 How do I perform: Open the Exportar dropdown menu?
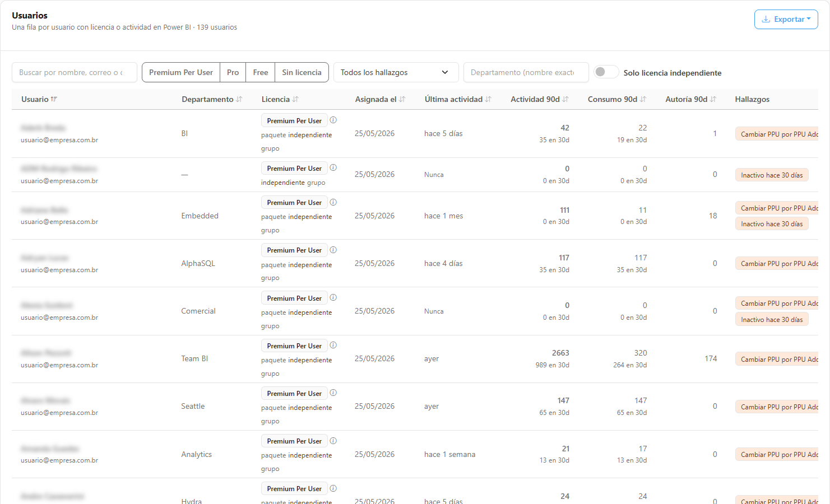pos(786,20)
